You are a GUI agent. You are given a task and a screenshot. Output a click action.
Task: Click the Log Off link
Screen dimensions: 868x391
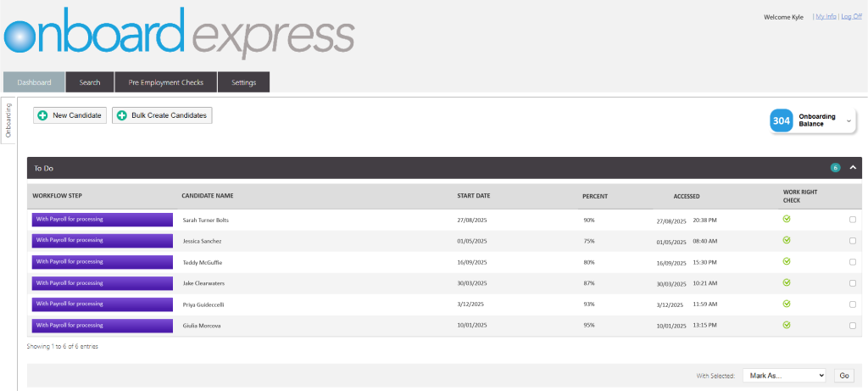coord(851,16)
